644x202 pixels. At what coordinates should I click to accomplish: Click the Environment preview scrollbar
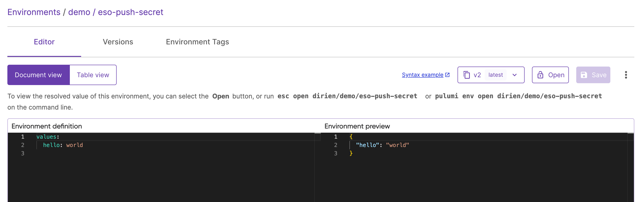point(630,167)
